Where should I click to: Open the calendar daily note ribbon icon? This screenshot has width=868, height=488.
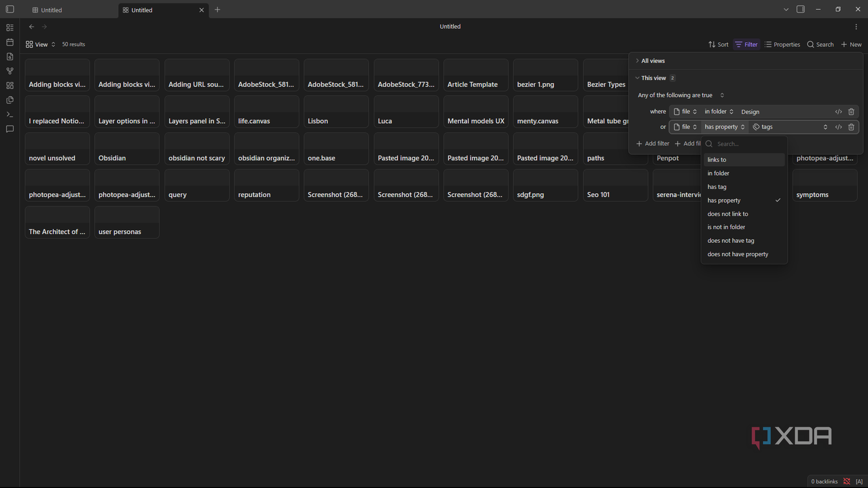pyautogui.click(x=10, y=42)
